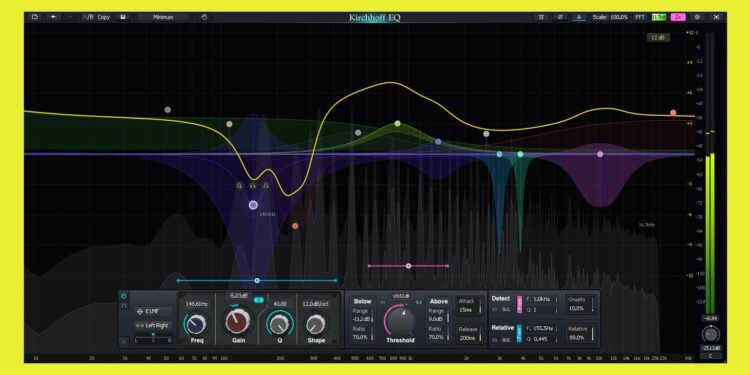
Task: Click the Shape knob
Action: 315,324
